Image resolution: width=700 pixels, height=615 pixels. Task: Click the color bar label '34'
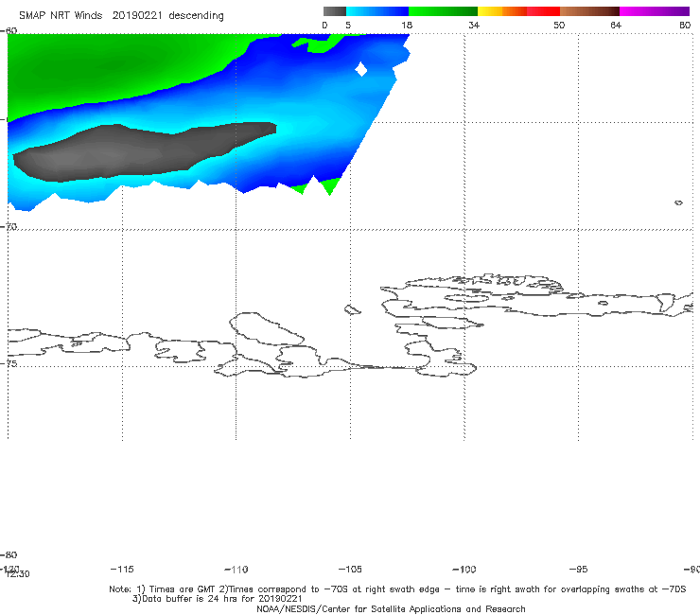474,26
